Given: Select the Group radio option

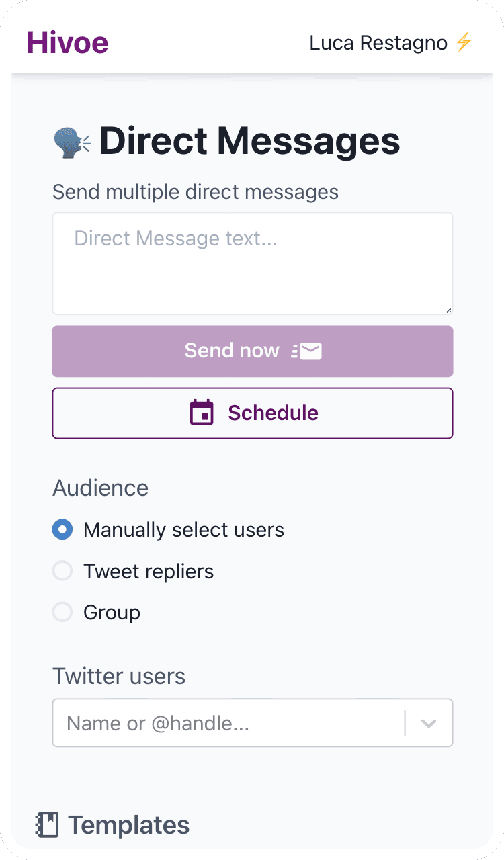Looking at the screenshot, I should click(x=62, y=612).
